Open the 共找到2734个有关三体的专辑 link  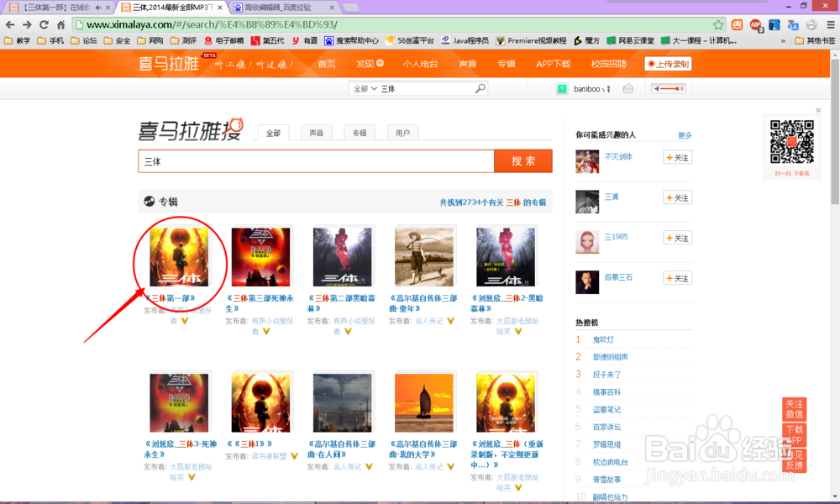click(x=492, y=202)
